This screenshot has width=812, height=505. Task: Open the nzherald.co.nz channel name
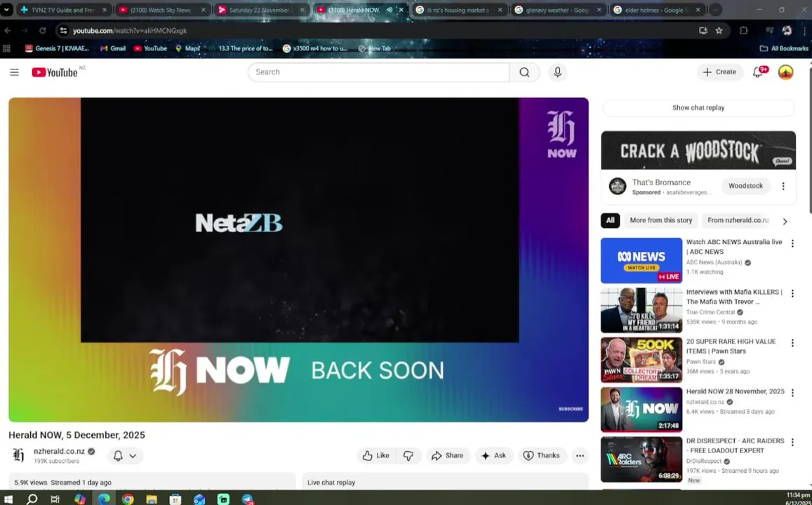[59, 451]
